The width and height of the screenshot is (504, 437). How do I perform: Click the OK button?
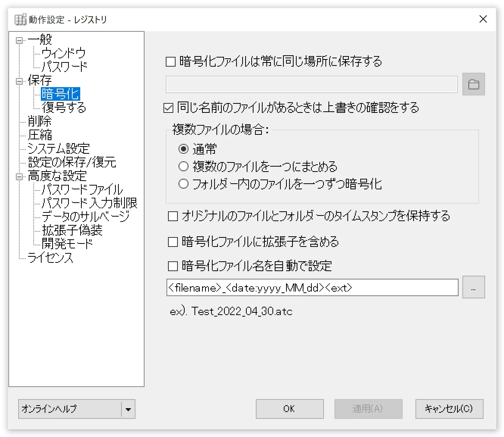pos(289,409)
